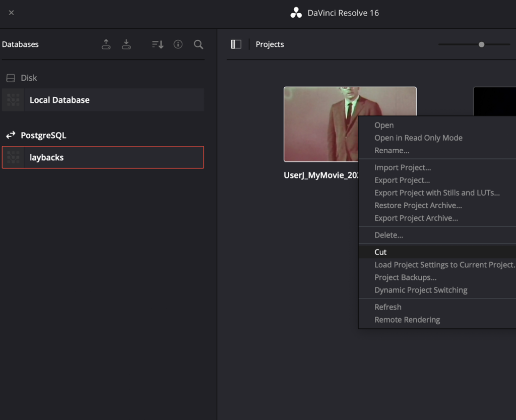Click the Disk section label
The width and height of the screenshot is (516, 420).
point(29,78)
